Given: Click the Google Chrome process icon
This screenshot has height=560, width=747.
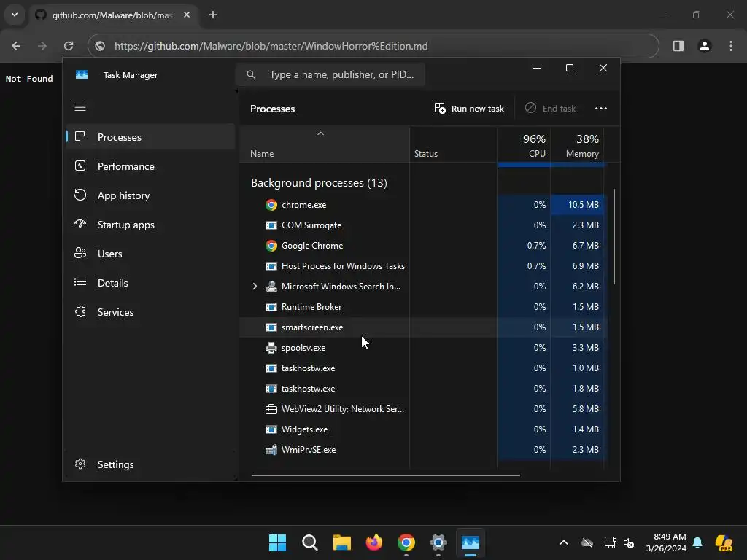Looking at the screenshot, I should 271,246.
